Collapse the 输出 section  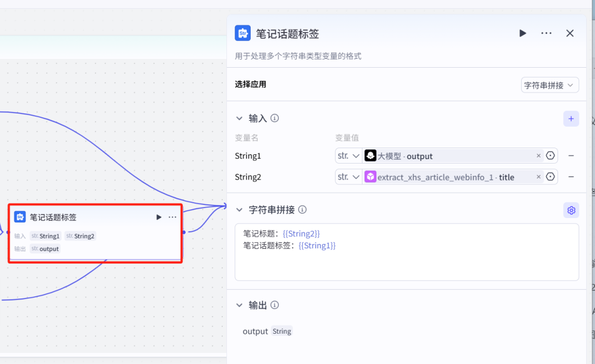[239, 305]
